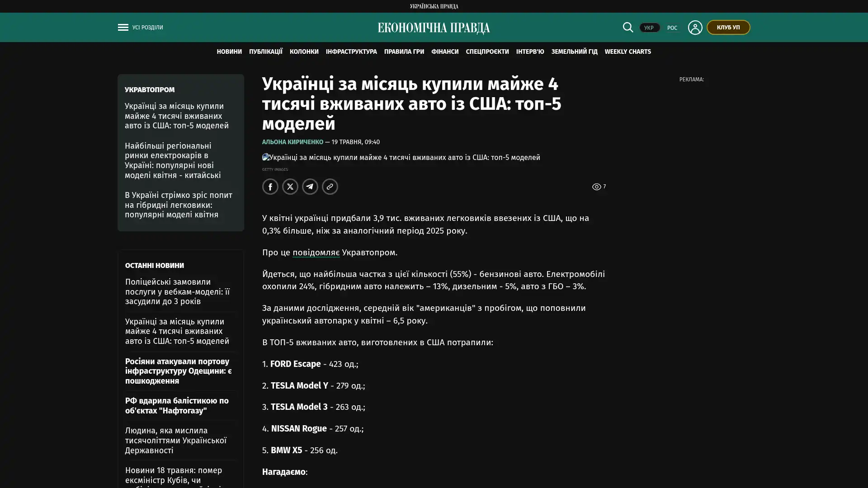Click the Нагадаємо heading text
This screenshot has width=868, height=488.
coord(284,472)
